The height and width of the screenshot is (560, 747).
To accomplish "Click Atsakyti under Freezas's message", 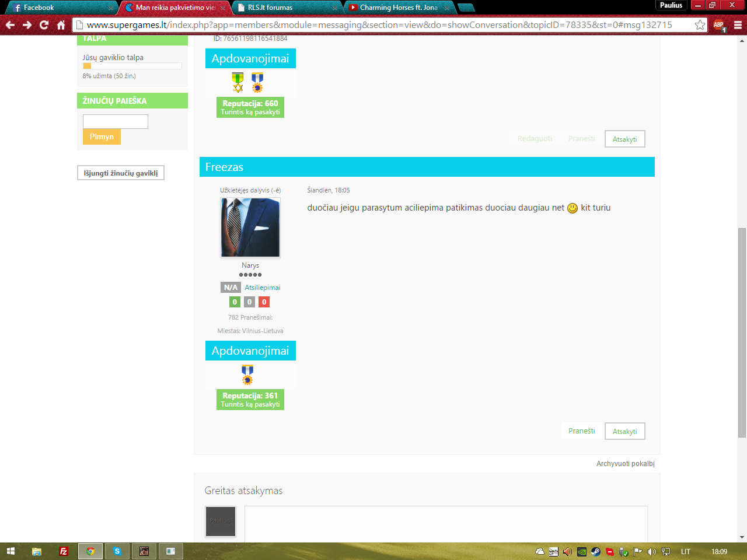I will pyautogui.click(x=624, y=432).
